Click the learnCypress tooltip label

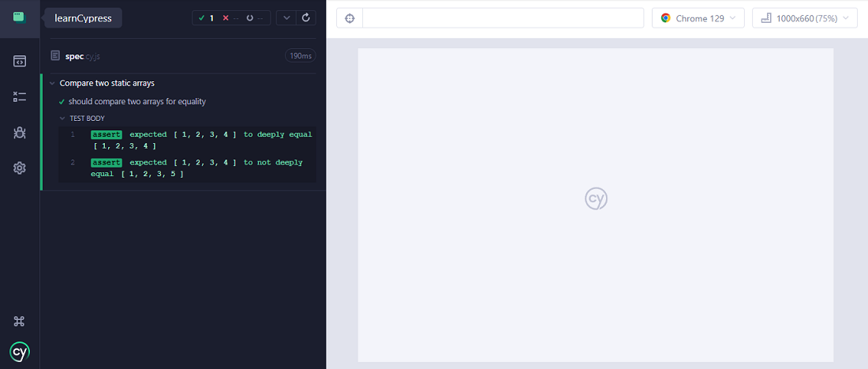(83, 17)
